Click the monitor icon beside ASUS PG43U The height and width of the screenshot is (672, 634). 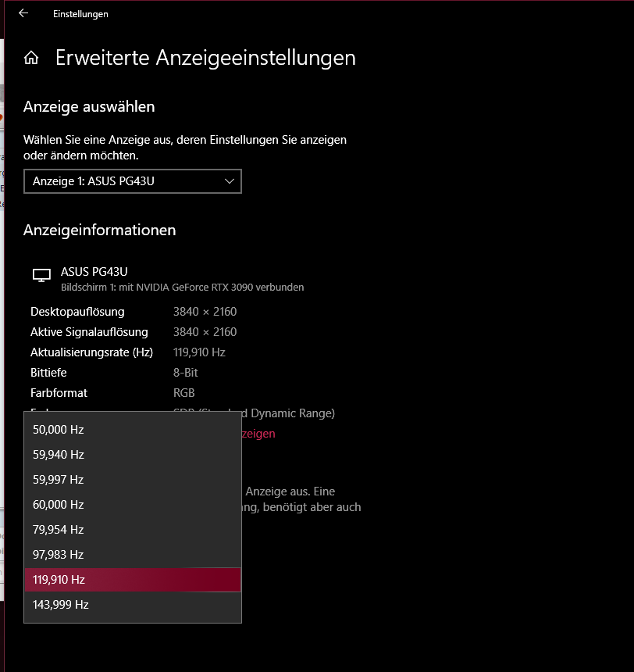pos(41,275)
